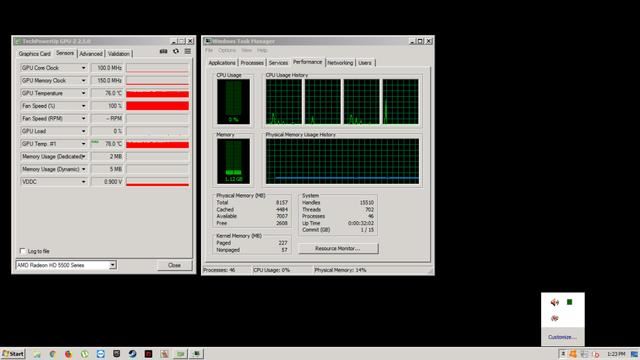Open the GPU Temperature sensor dropdown
The image size is (640, 360).
[x=83, y=93]
